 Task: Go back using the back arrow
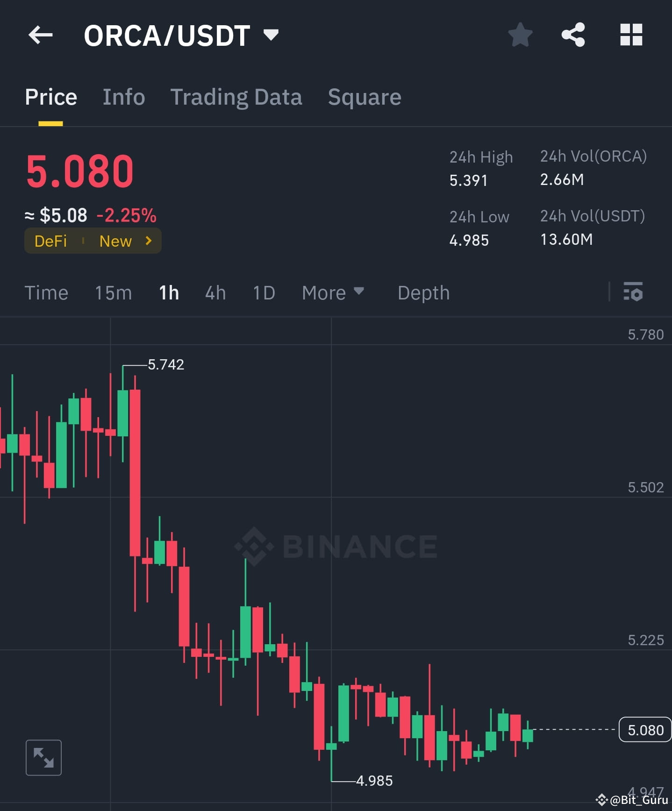[x=40, y=35]
